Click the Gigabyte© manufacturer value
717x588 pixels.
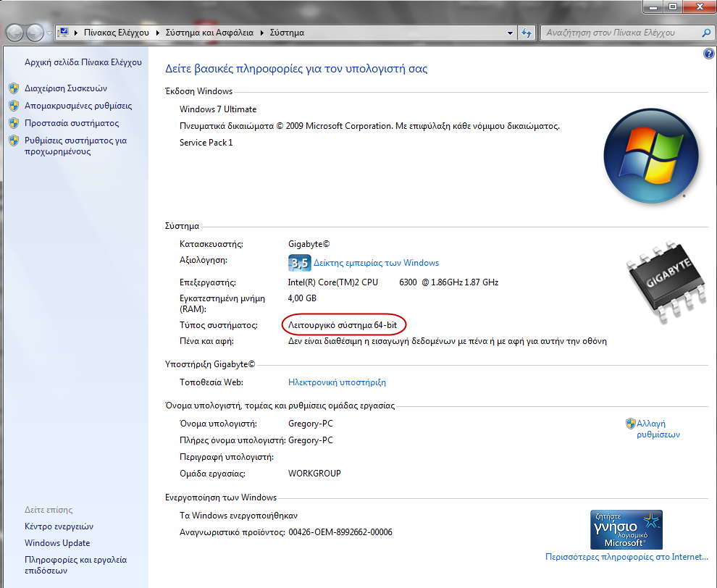coord(309,244)
